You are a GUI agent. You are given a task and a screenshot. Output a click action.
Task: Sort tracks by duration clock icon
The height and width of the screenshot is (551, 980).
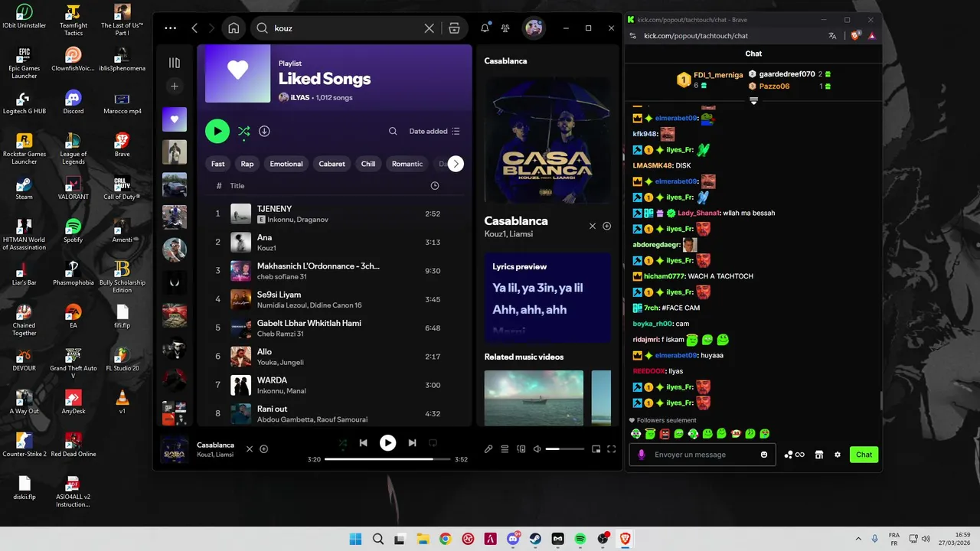pos(435,186)
